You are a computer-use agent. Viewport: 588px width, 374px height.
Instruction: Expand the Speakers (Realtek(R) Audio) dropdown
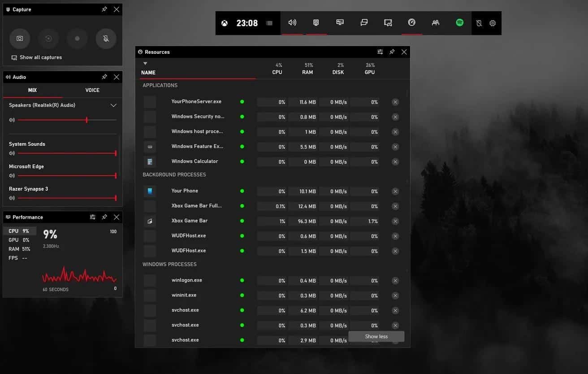click(x=113, y=105)
